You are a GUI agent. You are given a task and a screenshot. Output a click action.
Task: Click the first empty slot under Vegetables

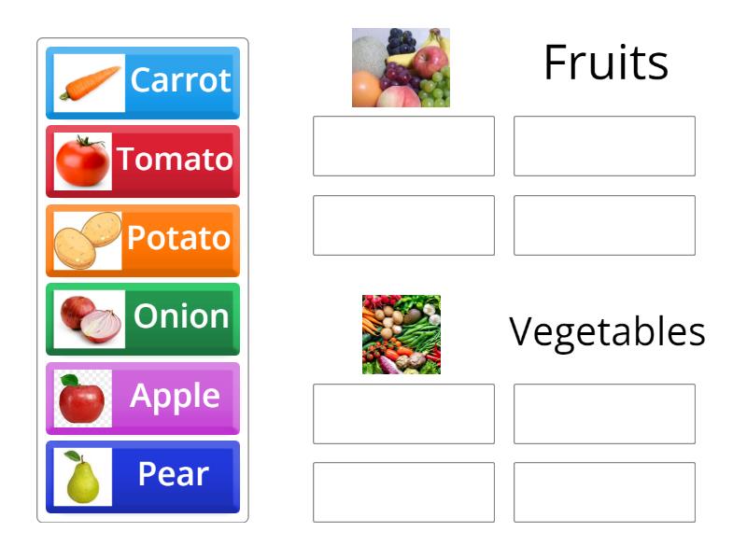coord(405,413)
